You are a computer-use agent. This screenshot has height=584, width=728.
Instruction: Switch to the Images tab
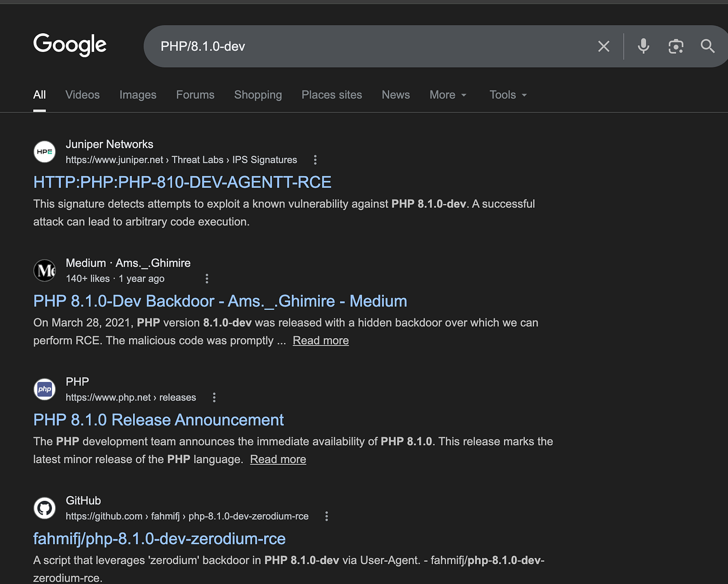coord(138,95)
